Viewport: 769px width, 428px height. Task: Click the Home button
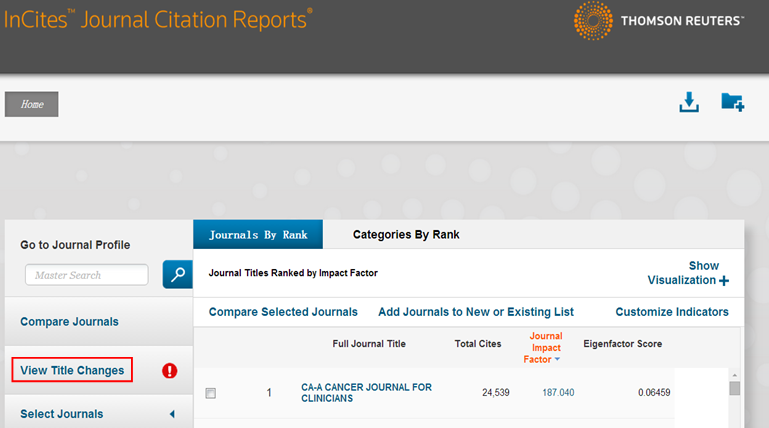tap(32, 104)
